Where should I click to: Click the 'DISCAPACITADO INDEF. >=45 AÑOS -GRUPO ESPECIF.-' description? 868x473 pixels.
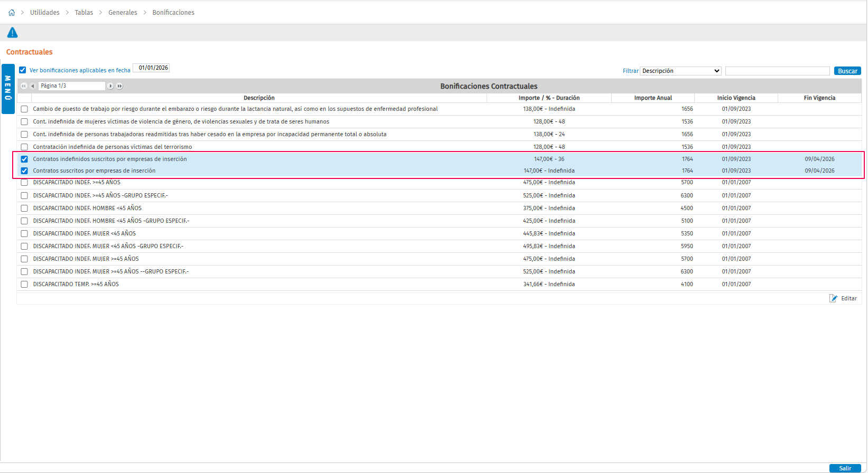[100, 196]
